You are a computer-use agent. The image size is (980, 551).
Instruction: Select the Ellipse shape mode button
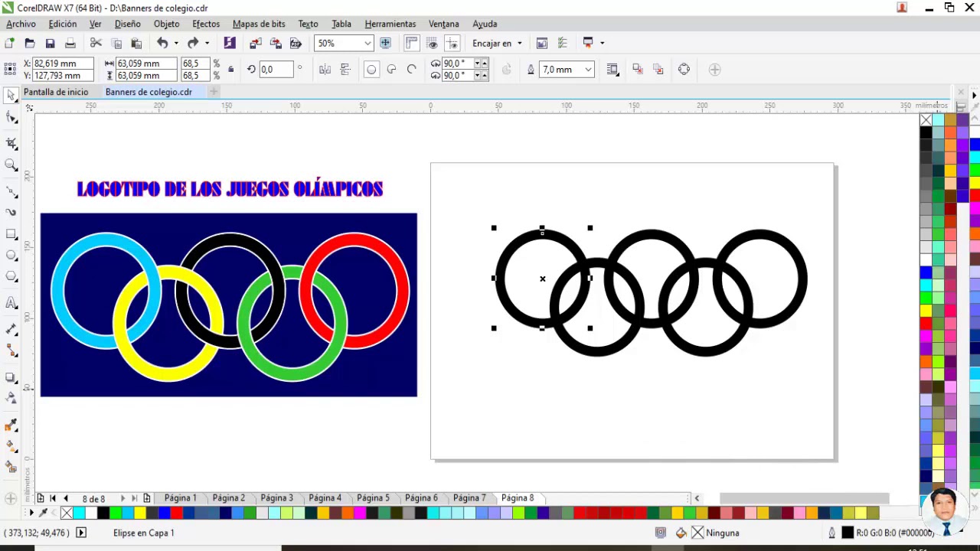(371, 70)
